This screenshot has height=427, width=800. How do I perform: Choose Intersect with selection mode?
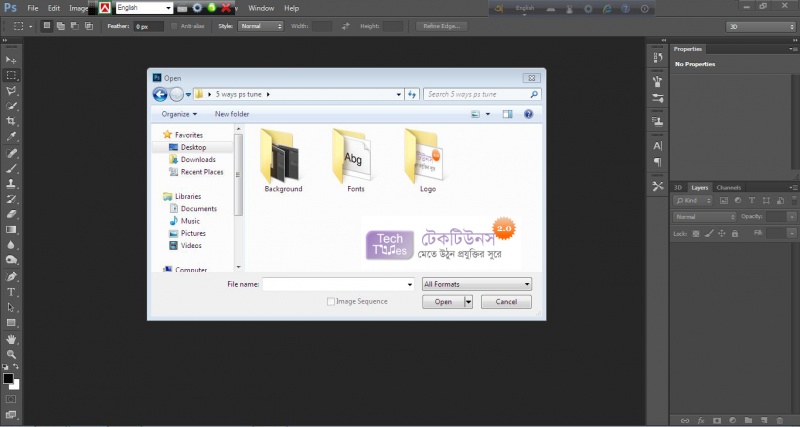coord(89,26)
